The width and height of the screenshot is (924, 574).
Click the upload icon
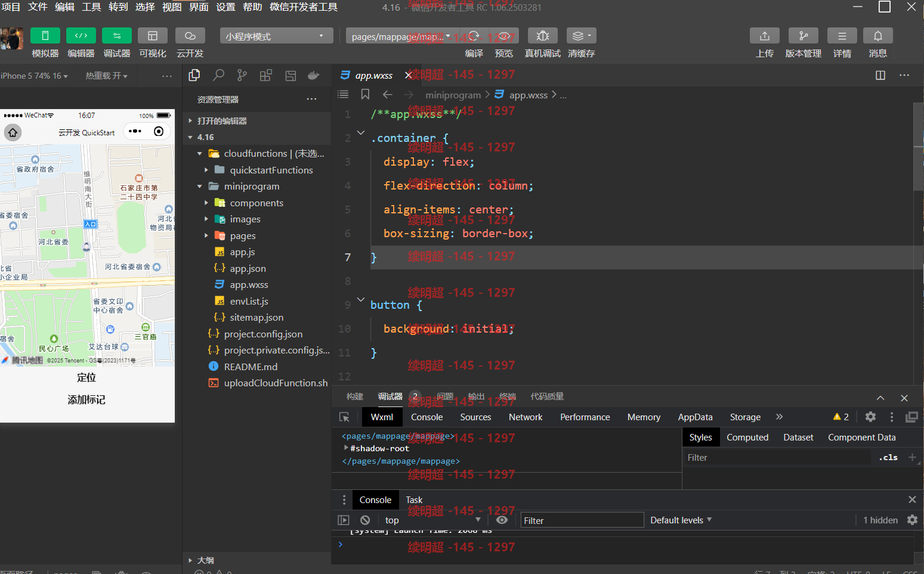tap(765, 36)
